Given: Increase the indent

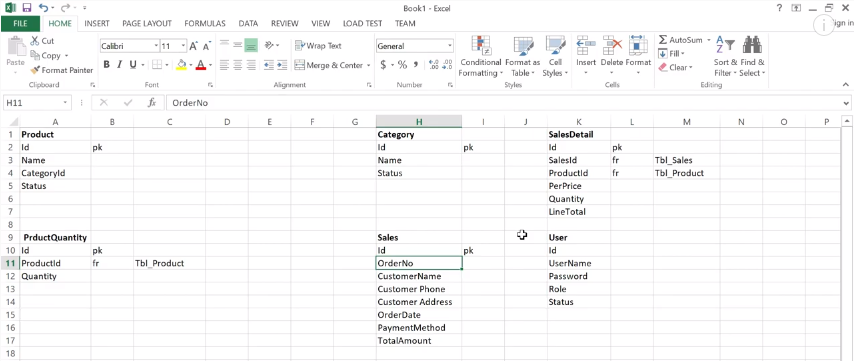Looking at the screenshot, I should (x=282, y=65).
